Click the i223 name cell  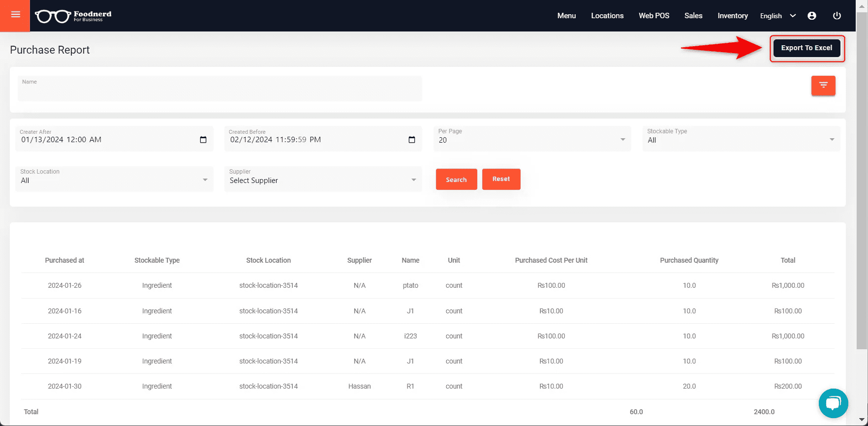tap(410, 336)
